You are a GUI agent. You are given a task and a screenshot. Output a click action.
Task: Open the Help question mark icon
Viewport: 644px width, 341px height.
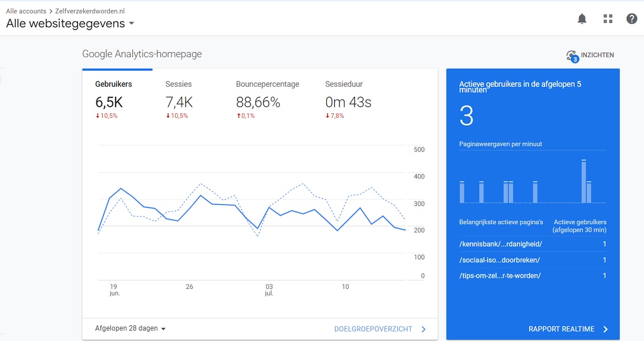coord(632,18)
